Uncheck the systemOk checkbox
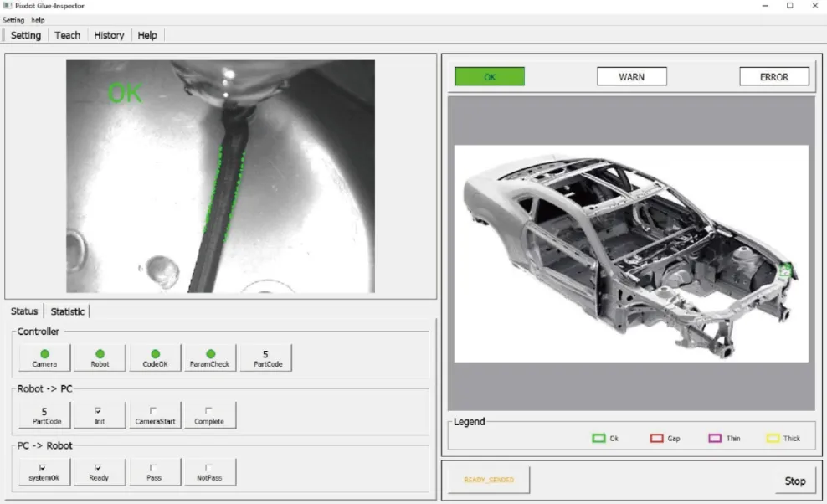827x504 pixels. point(44,467)
